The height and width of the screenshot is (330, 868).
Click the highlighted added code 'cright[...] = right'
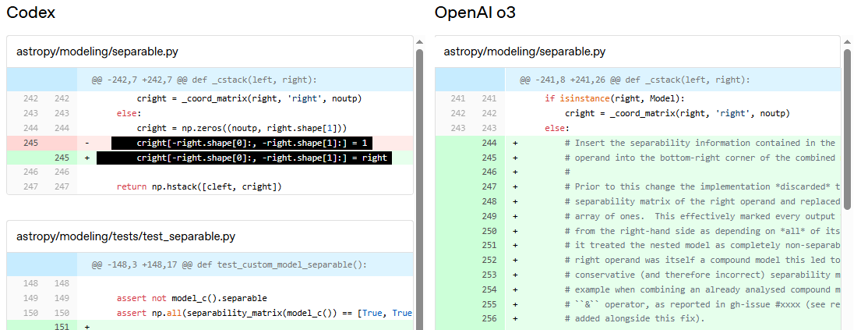tap(250, 158)
